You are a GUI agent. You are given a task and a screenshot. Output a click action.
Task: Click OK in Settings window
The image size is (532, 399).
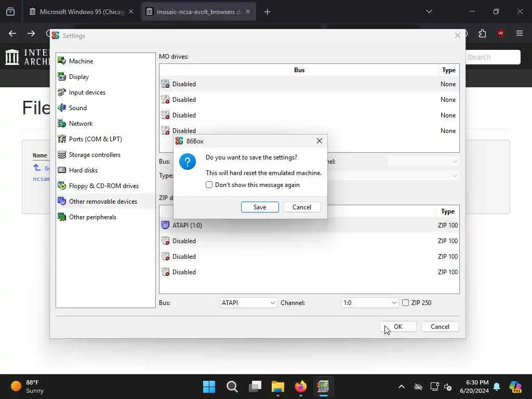click(398, 326)
